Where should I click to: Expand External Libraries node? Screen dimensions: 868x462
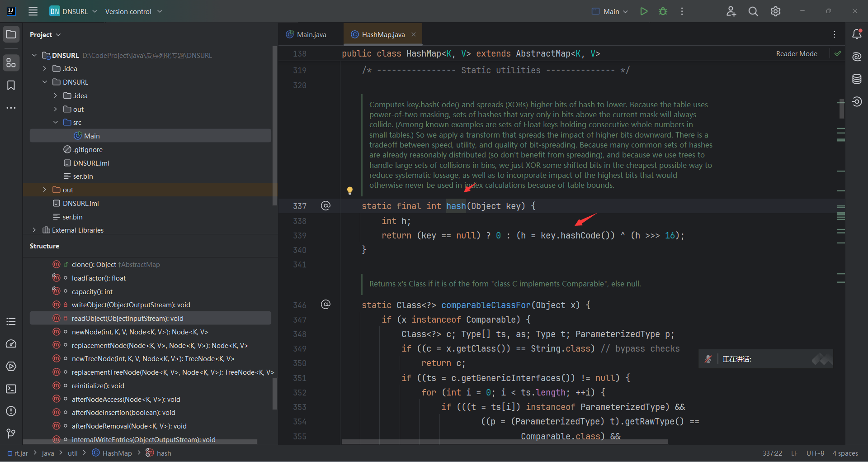(x=34, y=230)
